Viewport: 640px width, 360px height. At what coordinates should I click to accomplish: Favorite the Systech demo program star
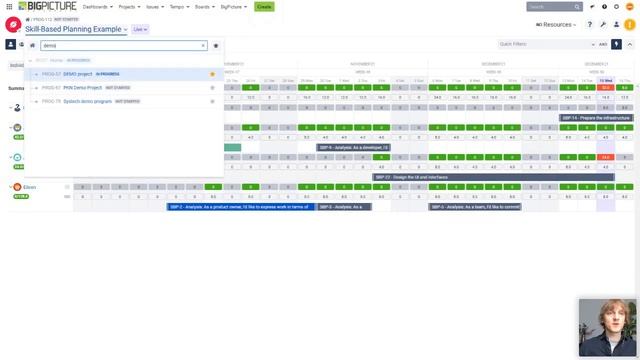212,101
